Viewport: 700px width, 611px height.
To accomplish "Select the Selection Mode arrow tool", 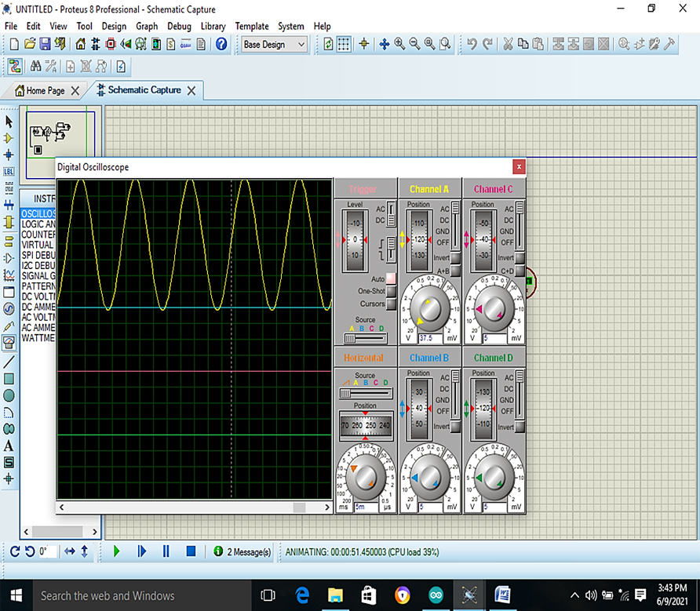I will pyautogui.click(x=9, y=122).
